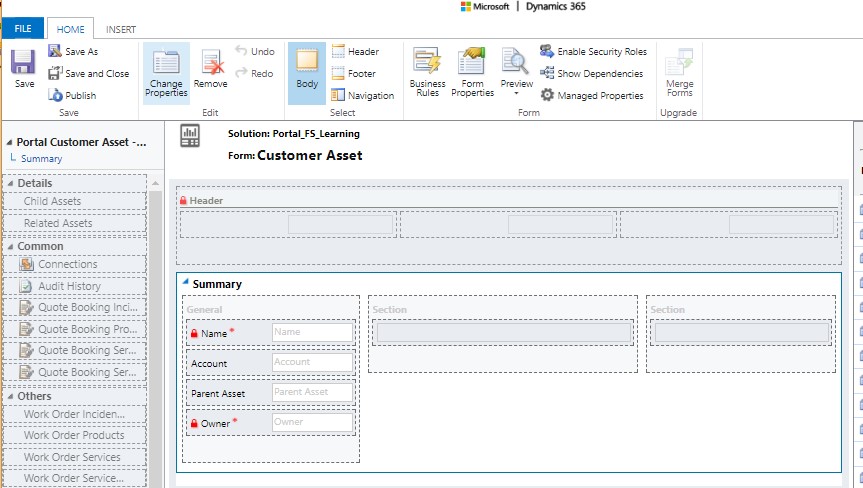Go to the Summary link in tree
This screenshot has width=863, height=488.
coord(41,158)
